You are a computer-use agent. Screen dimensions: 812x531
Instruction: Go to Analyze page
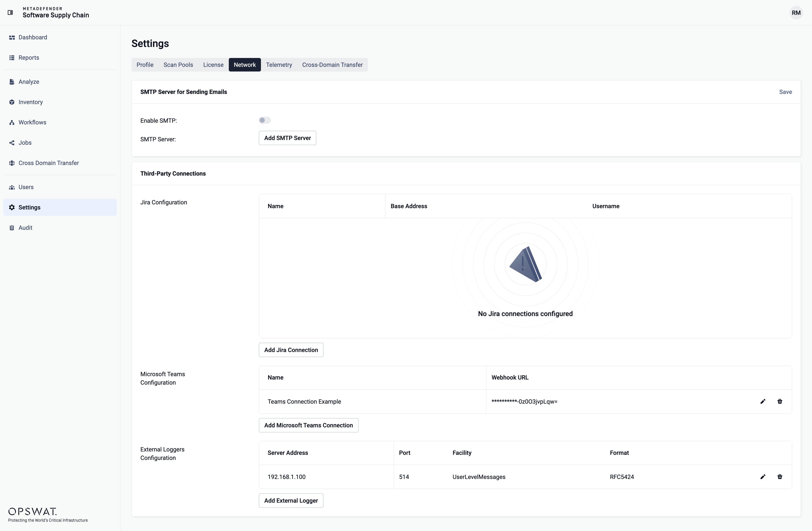60,82
